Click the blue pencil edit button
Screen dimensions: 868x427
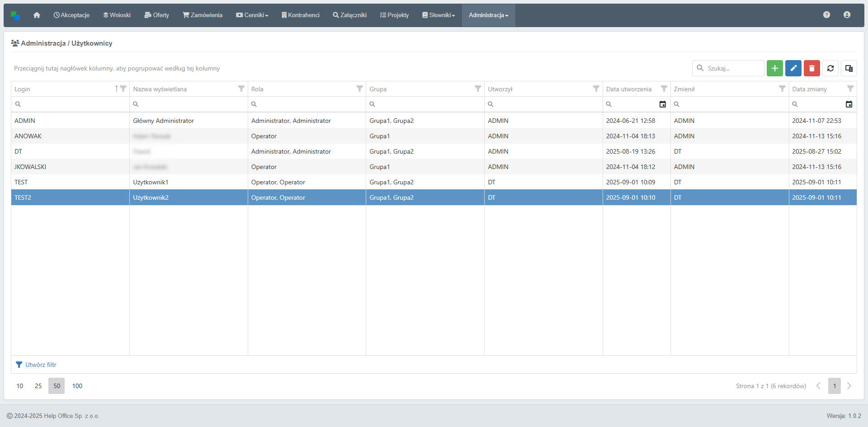point(793,68)
